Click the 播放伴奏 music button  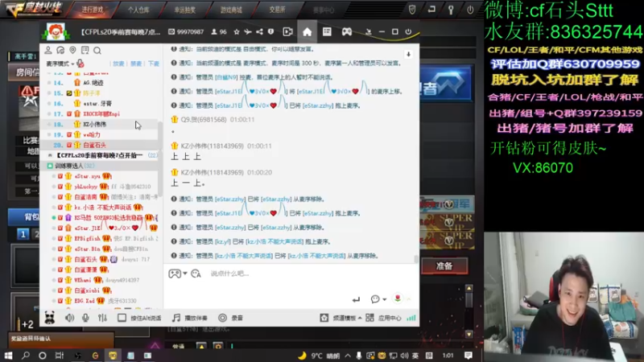pos(189,318)
